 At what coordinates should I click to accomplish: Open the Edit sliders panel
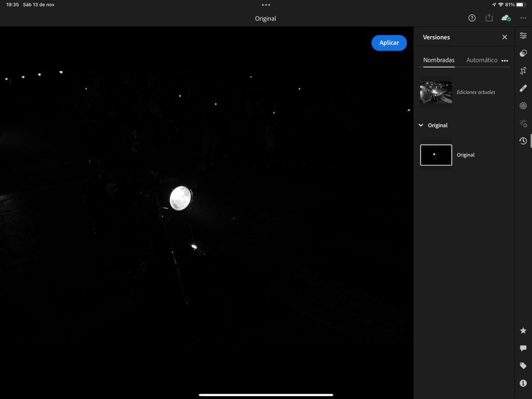coord(523,36)
